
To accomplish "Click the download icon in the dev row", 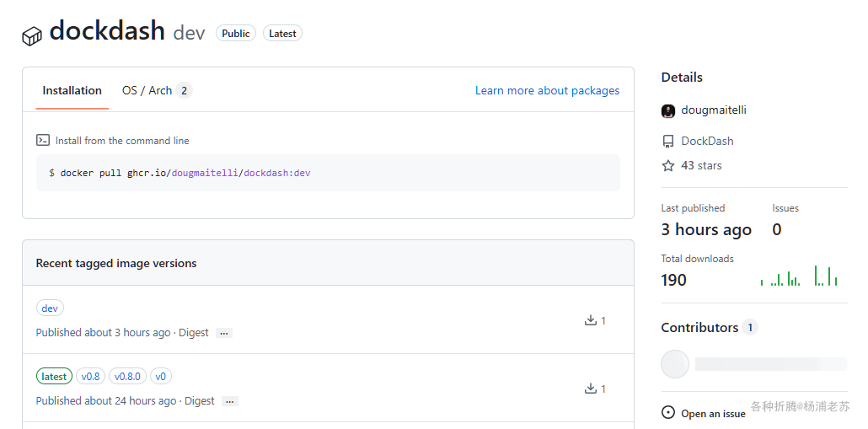I will click(x=590, y=320).
